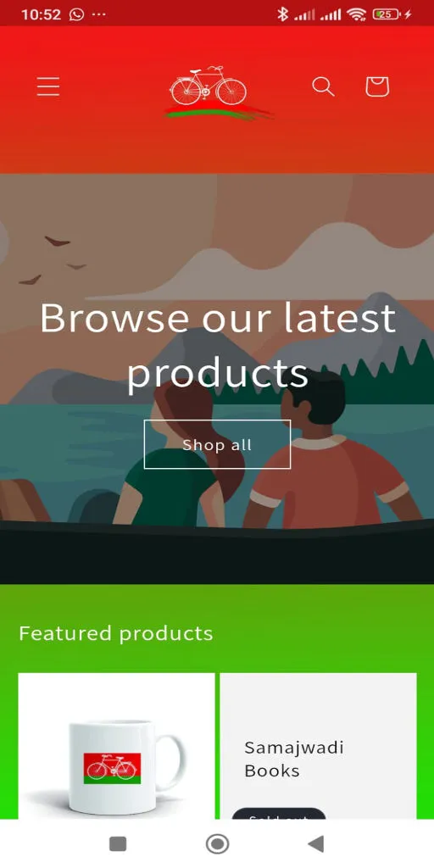The width and height of the screenshot is (434, 868).
Task: Tap the three-dot notification overflow in status bar
Action: tap(98, 14)
